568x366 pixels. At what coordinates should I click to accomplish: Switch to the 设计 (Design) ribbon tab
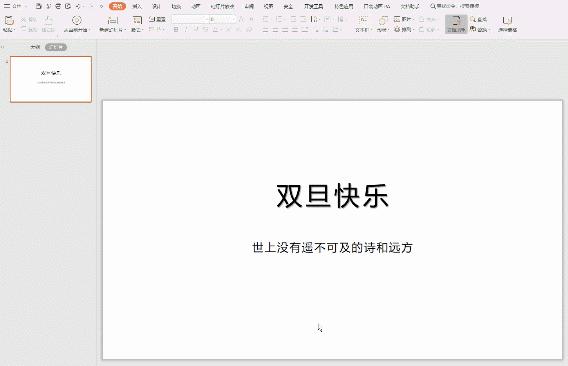point(156,6)
